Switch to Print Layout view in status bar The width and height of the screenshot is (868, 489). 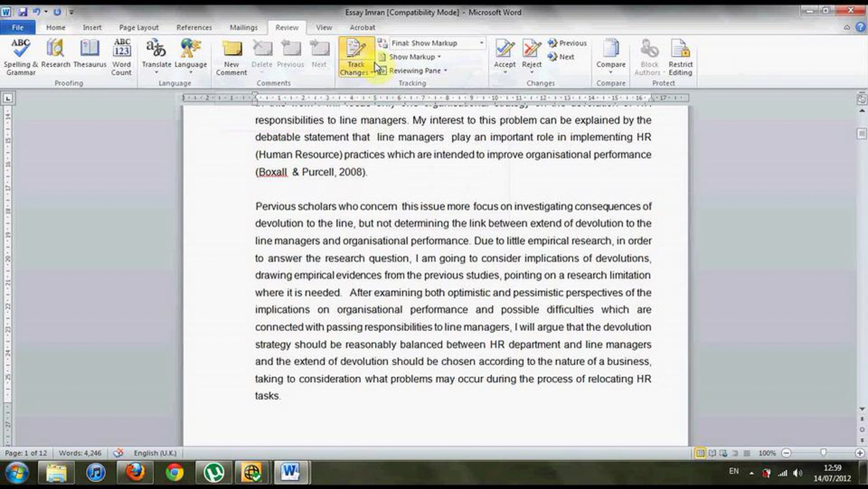[700, 453]
